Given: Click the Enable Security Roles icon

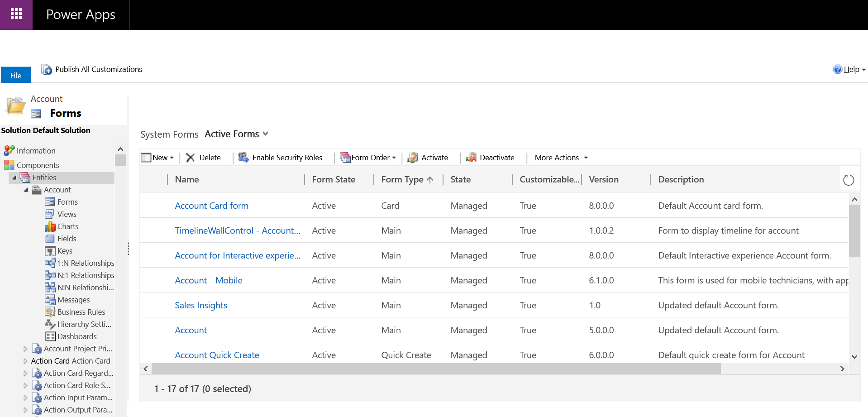Looking at the screenshot, I should (x=243, y=158).
